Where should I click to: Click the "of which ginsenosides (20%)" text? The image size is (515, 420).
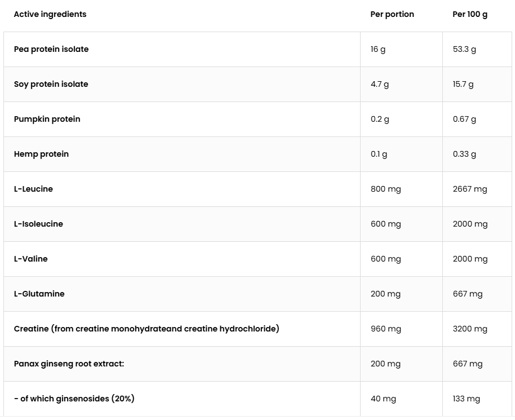click(x=74, y=399)
